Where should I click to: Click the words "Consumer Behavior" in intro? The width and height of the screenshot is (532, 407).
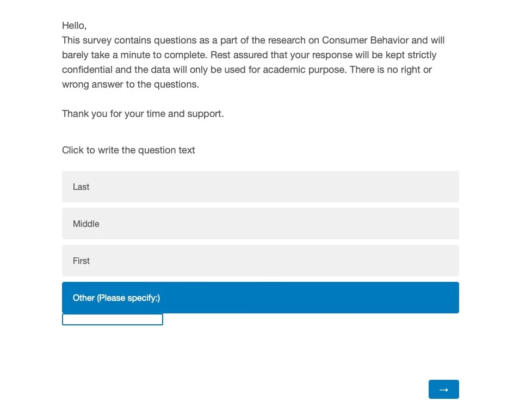click(365, 40)
